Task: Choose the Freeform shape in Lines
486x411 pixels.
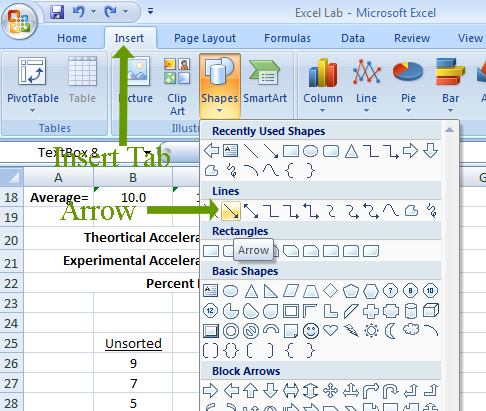Action: point(411,211)
